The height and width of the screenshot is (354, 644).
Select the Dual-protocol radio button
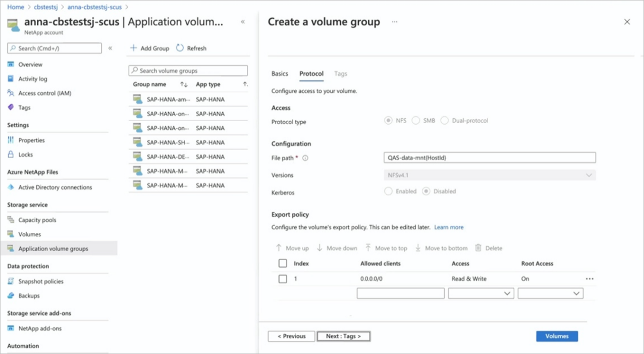pos(444,121)
